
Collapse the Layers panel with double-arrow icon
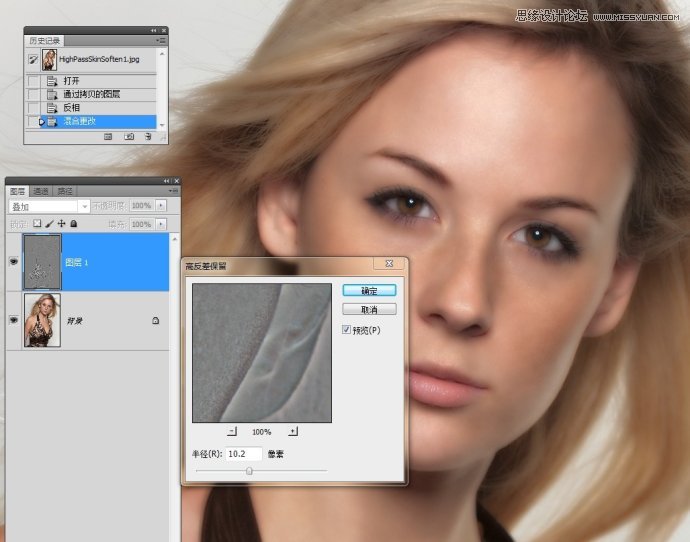coord(166,181)
